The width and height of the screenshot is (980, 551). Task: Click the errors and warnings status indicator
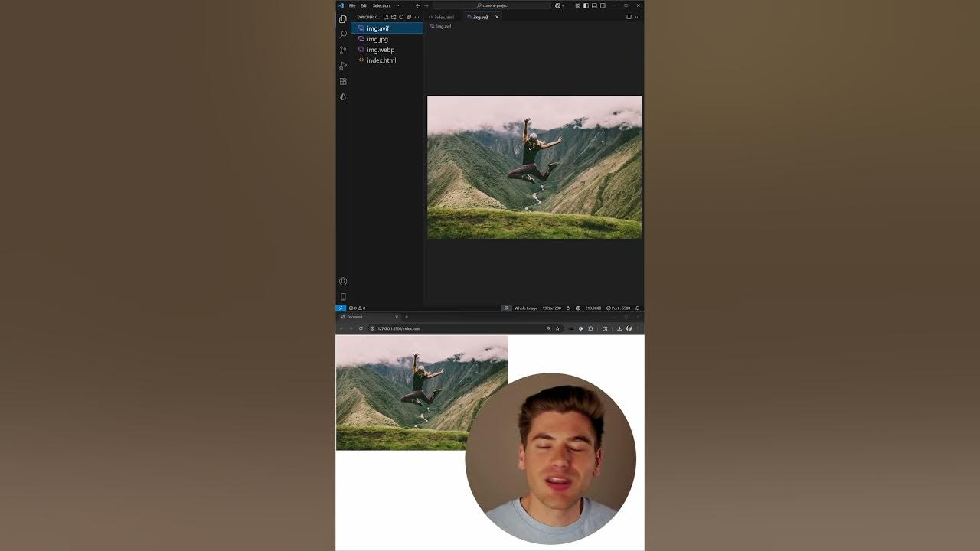tap(357, 308)
